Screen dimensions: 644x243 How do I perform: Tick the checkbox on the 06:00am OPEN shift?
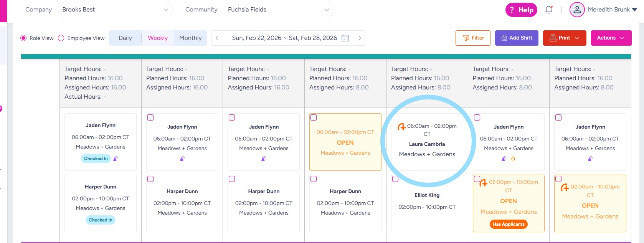coord(314,117)
